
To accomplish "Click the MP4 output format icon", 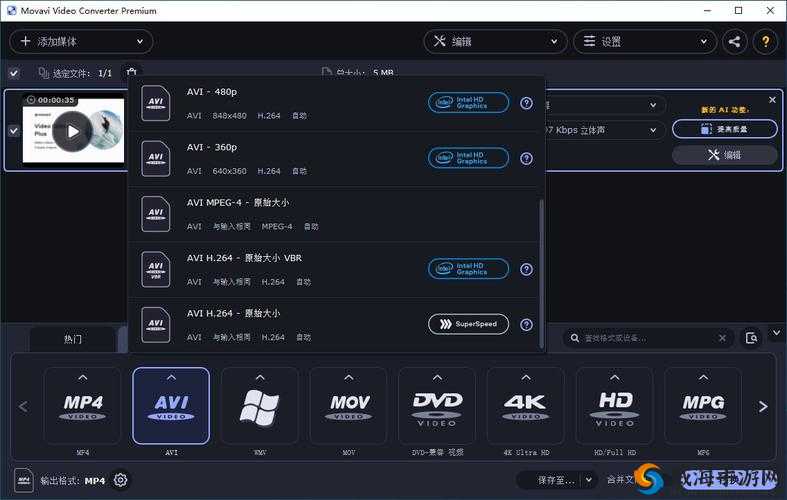I will click(24, 480).
